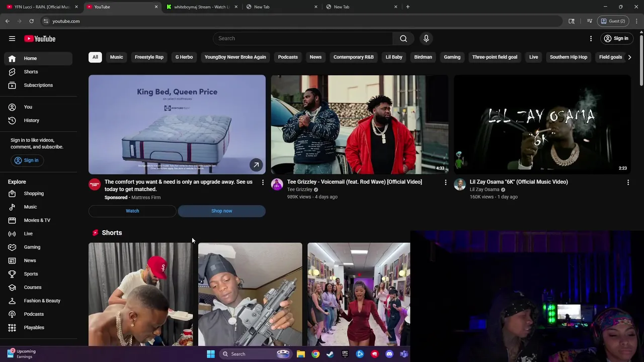This screenshot has width=644, height=362.
Task: Select the Birdman filter chip
Action: [x=423, y=57]
